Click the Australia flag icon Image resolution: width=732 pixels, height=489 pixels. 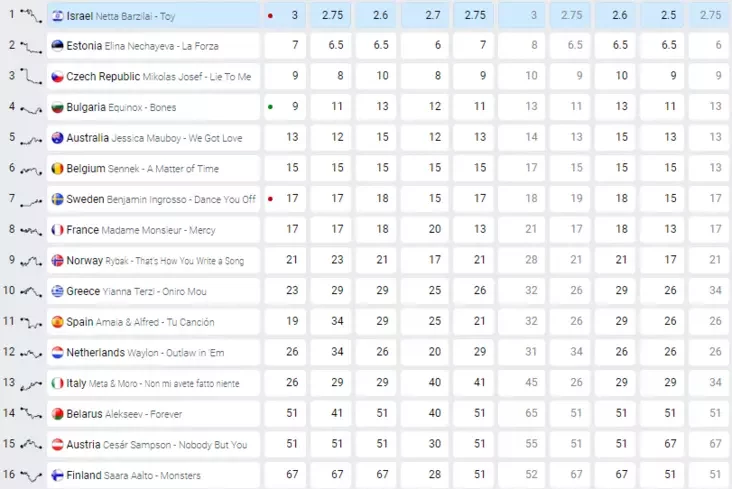pos(57,138)
